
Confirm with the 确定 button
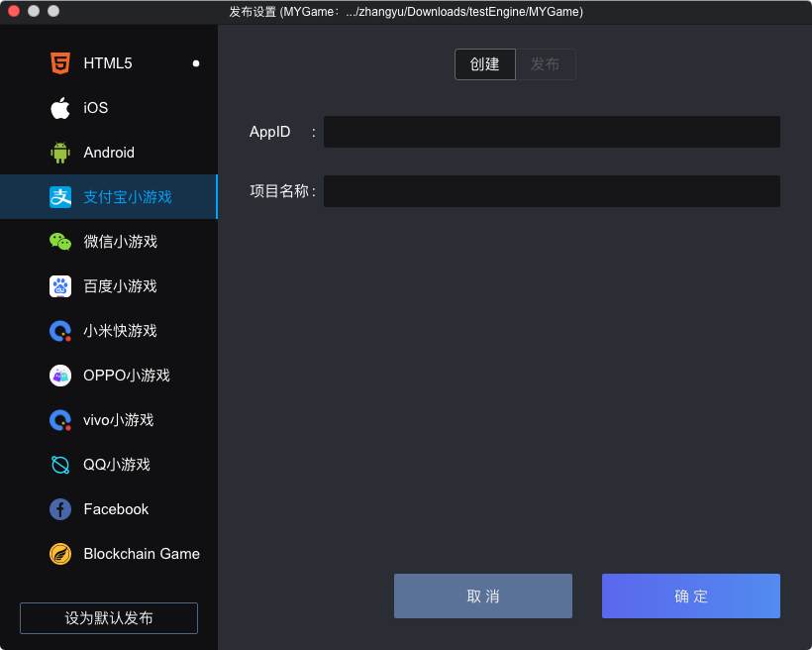click(x=690, y=596)
